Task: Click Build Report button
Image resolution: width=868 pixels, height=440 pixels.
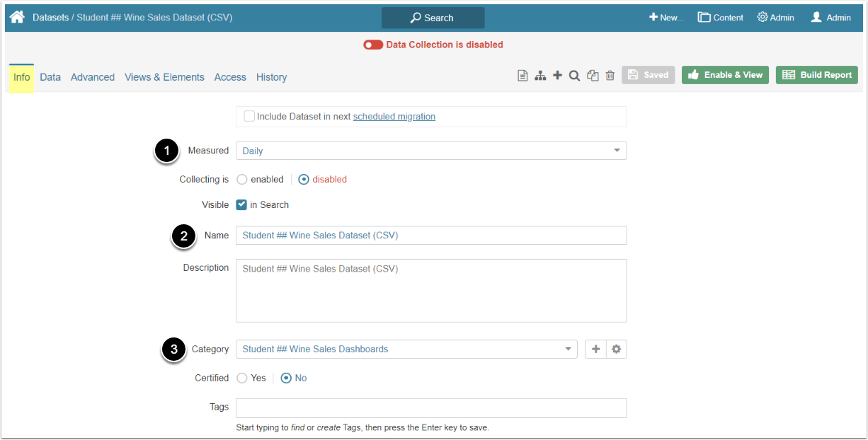Action: point(817,75)
